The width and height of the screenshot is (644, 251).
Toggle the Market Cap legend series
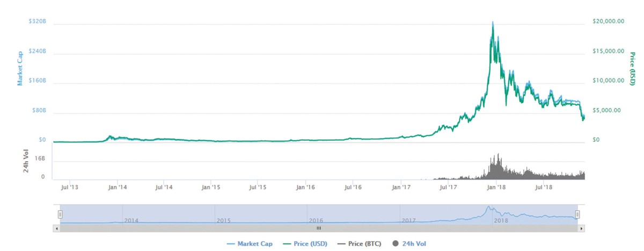[254, 244]
